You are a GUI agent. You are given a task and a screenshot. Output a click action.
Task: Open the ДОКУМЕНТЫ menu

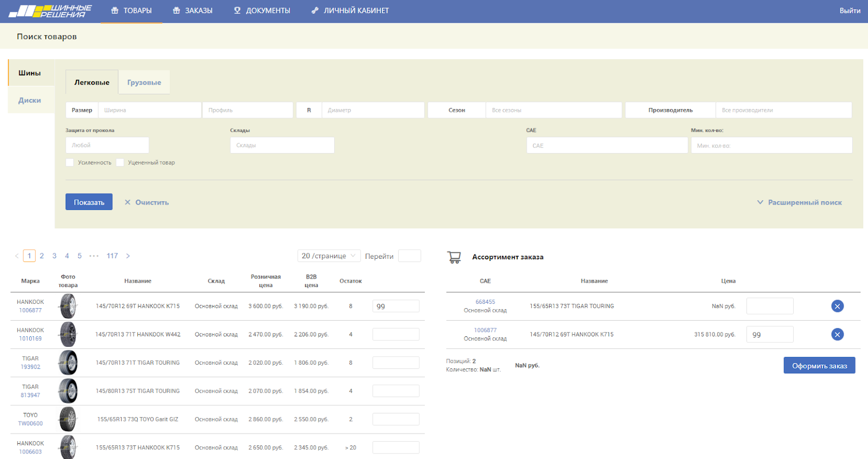point(262,11)
